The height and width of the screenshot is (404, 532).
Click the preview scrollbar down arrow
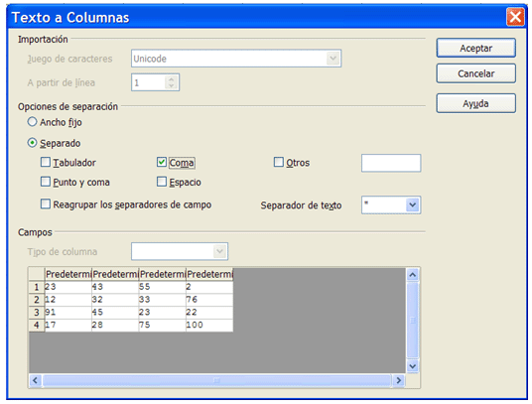412,366
